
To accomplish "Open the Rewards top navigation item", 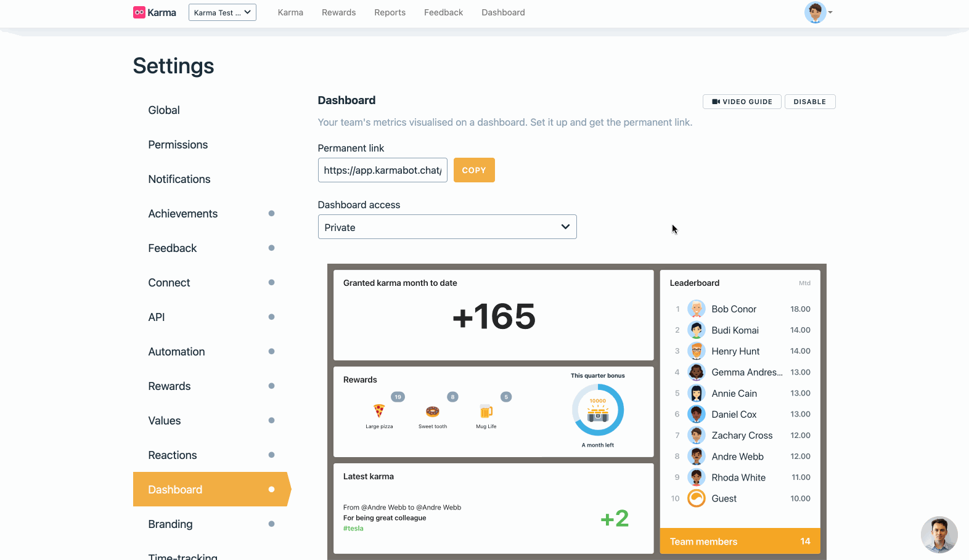I will coord(338,12).
